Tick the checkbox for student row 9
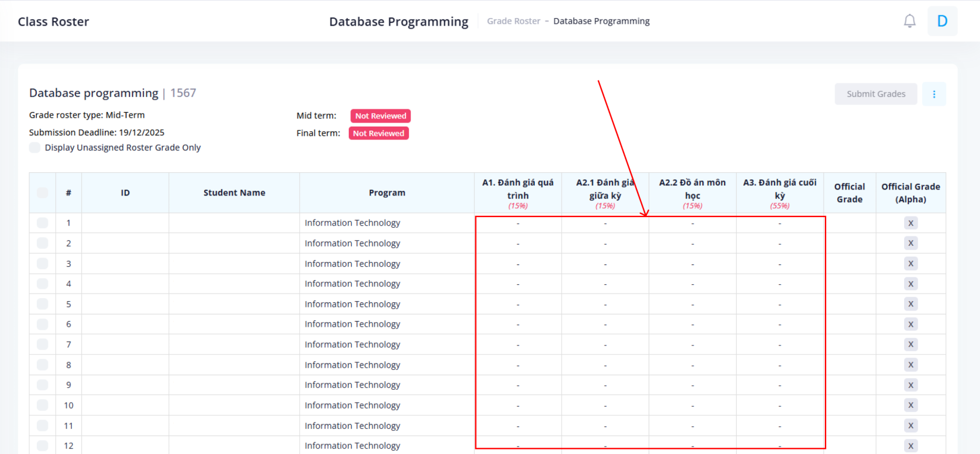Viewport: 980px width, 454px height. click(x=43, y=385)
